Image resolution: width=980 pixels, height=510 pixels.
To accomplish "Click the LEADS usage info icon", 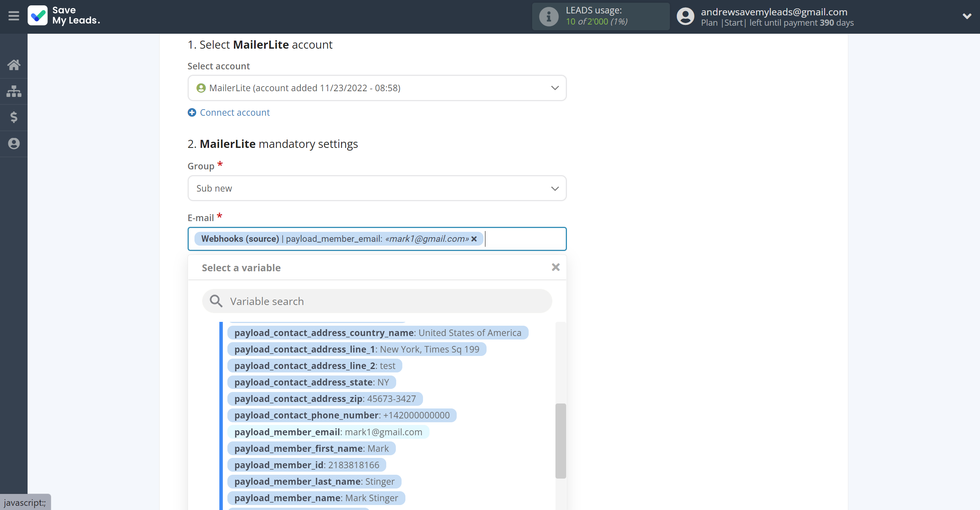I will point(549,16).
